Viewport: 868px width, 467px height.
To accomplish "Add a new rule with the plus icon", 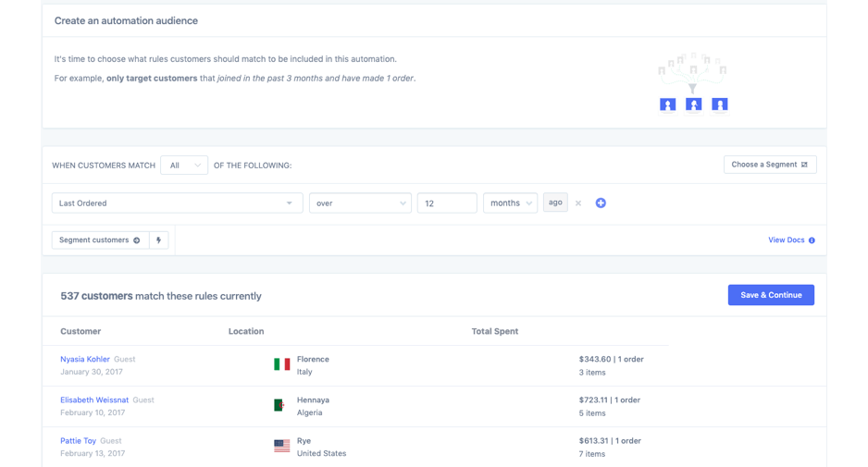I will (x=601, y=203).
